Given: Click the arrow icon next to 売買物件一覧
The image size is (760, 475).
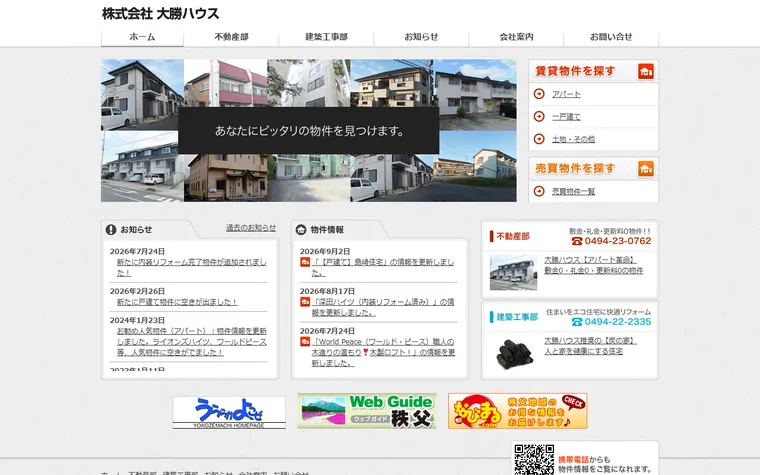Looking at the screenshot, I should pos(539,191).
